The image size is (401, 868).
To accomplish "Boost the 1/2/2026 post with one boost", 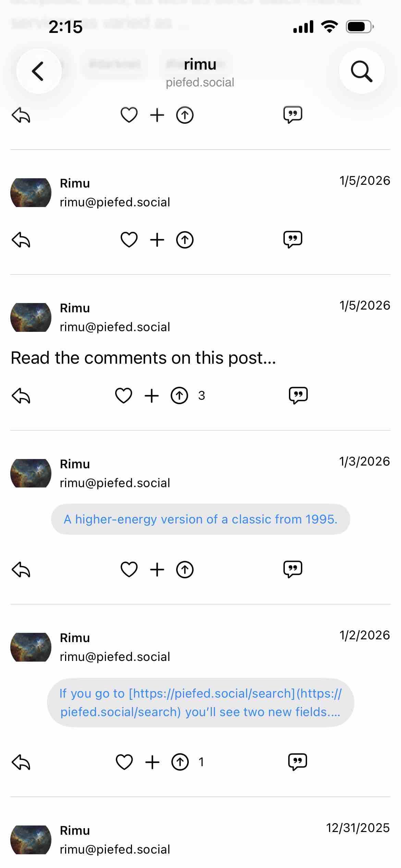I will click(x=180, y=762).
